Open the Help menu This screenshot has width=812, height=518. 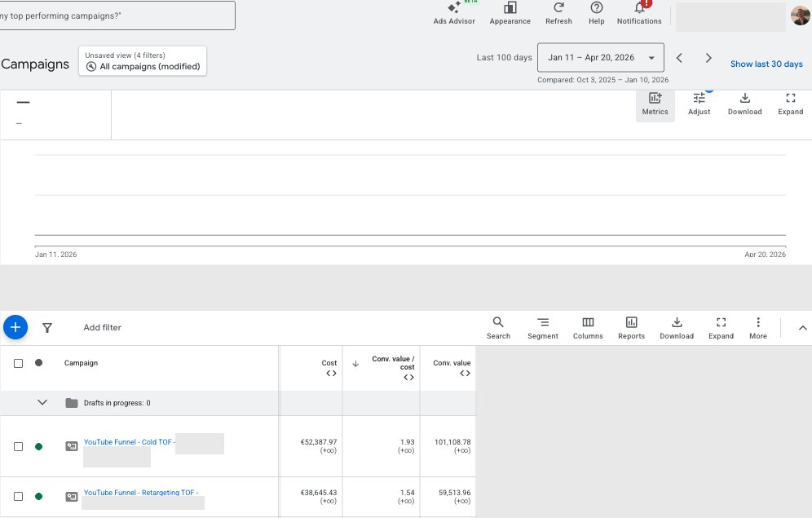tap(596, 14)
